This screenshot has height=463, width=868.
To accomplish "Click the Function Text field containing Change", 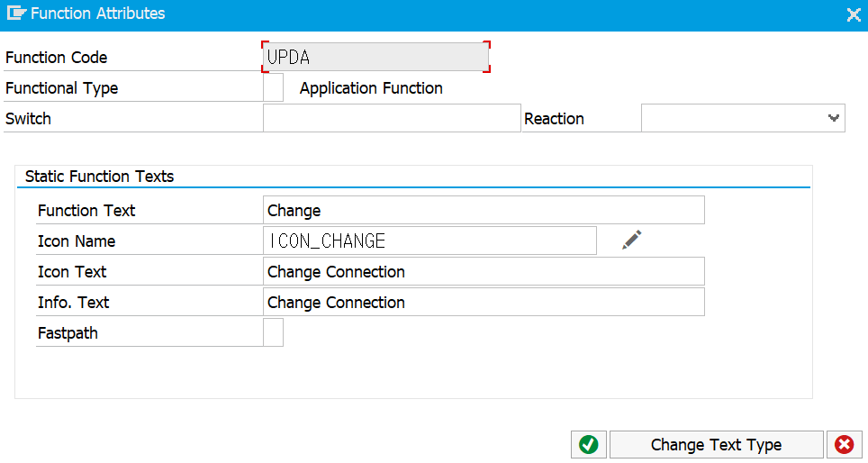I will click(x=484, y=210).
